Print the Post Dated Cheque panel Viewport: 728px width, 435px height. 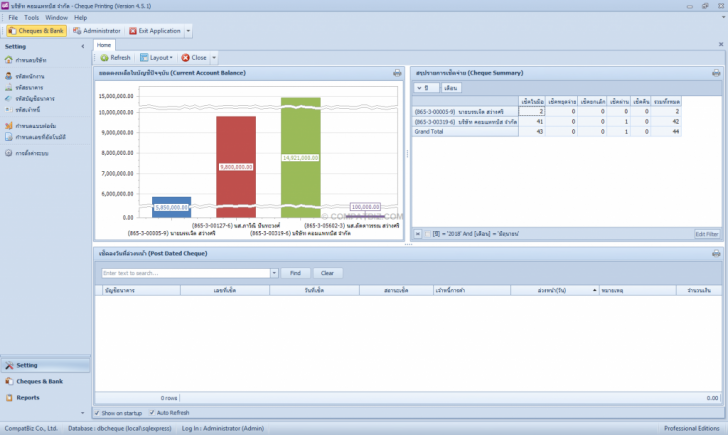click(x=716, y=253)
